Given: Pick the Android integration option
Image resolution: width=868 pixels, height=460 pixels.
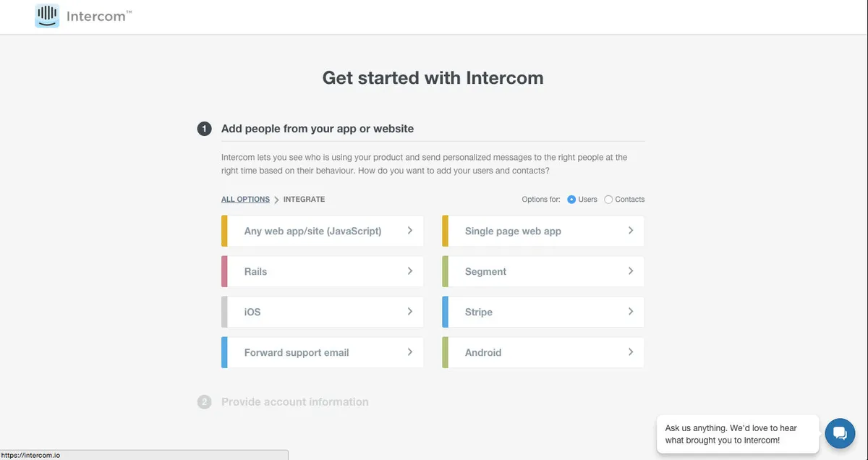Looking at the screenshot, I should (x=543, y=352).
